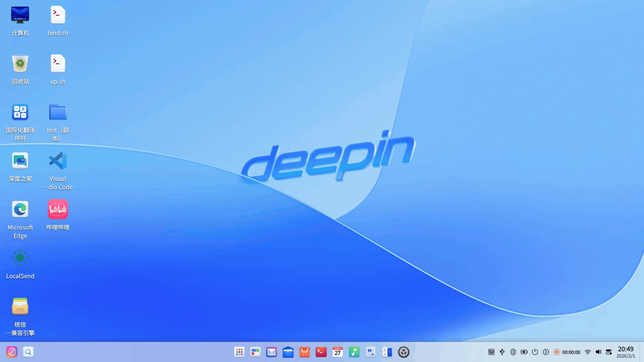644x362 pixels.
Task: Launch the App Store from the dock
Action: tap(304, 352)
